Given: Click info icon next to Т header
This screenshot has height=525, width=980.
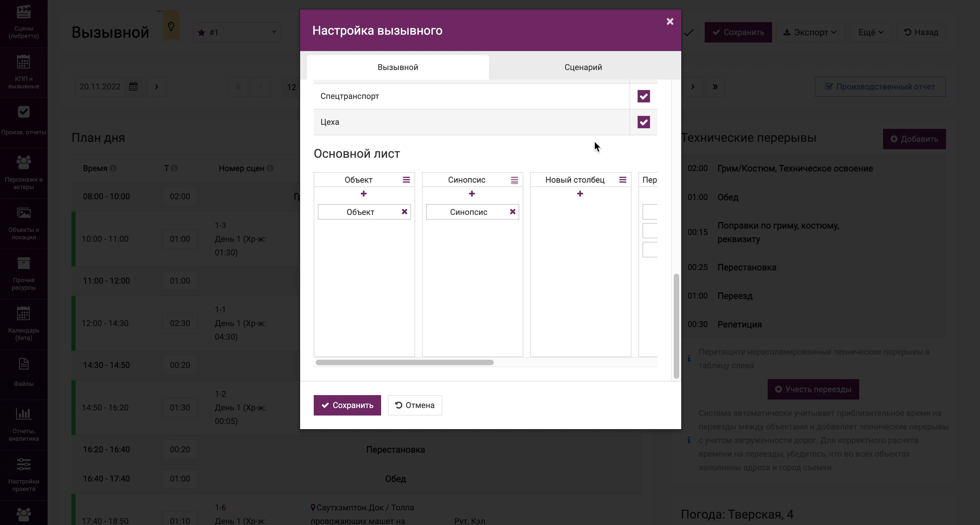Looking at the screenshot, I should click(174, 168).
